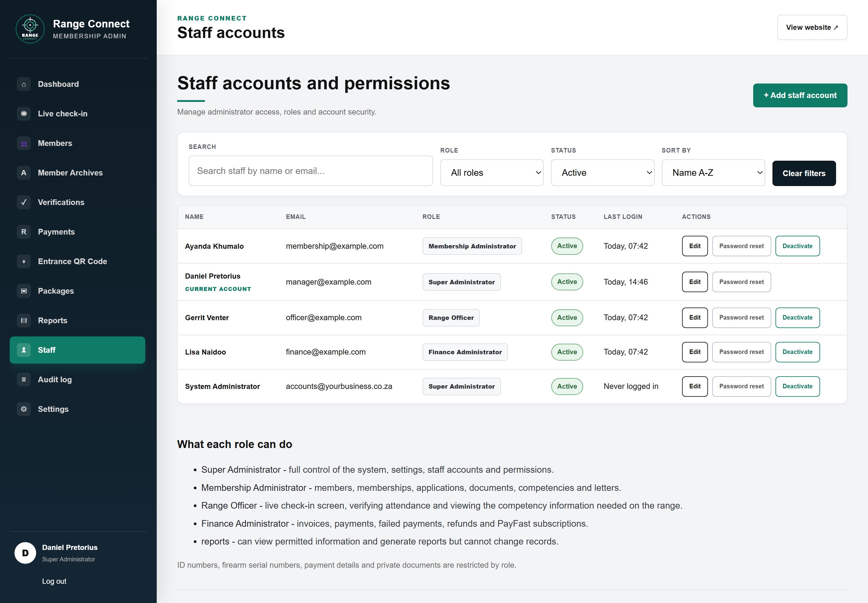Viewport: 868px width, 603px height.
Task: Open the Settings page
Action: pyautogui.click(x=77, y=409)
